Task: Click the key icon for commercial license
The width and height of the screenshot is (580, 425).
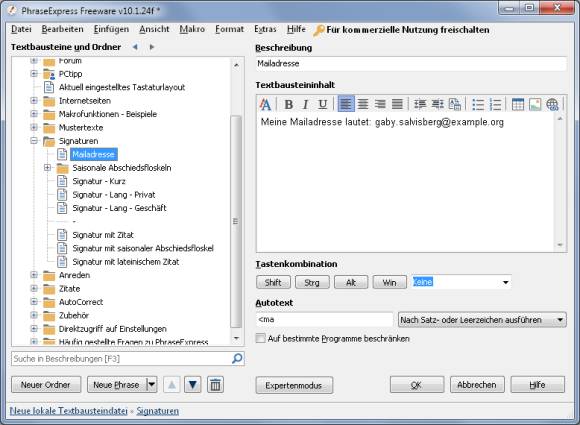Action: click(318, 30)
